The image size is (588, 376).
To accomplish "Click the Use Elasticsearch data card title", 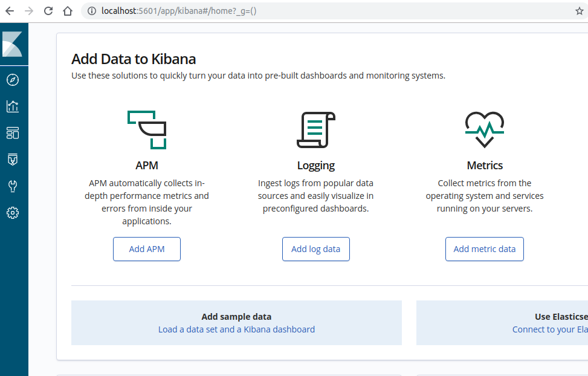I will tap(561, 317).
